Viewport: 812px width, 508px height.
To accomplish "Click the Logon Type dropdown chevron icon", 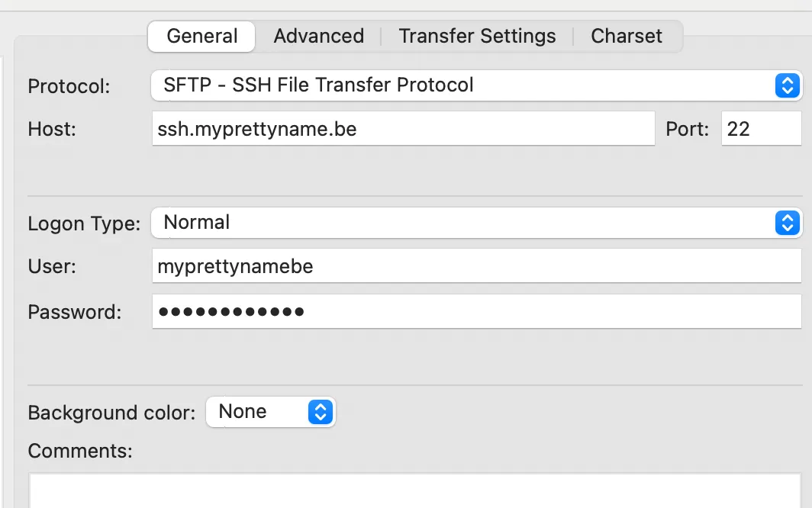I will click(787, 223).
